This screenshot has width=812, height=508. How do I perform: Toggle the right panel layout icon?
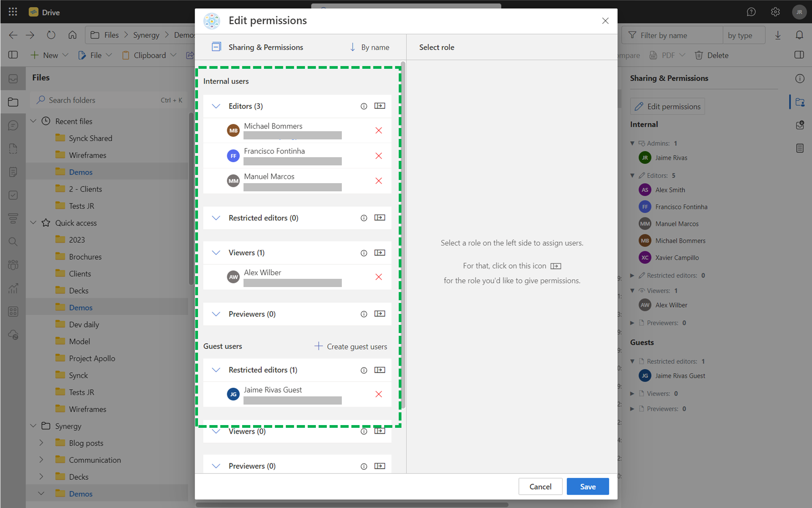pos(799,55)
